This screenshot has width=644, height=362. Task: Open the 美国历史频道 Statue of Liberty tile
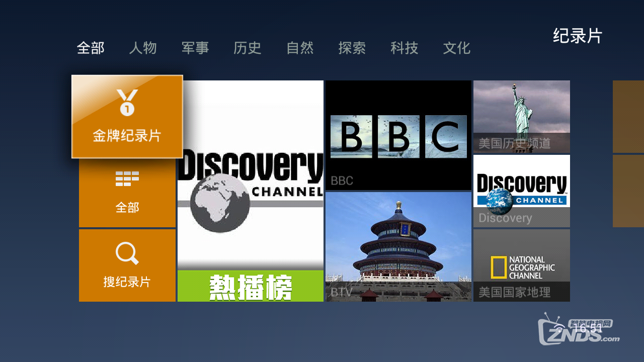coord(522,117)
